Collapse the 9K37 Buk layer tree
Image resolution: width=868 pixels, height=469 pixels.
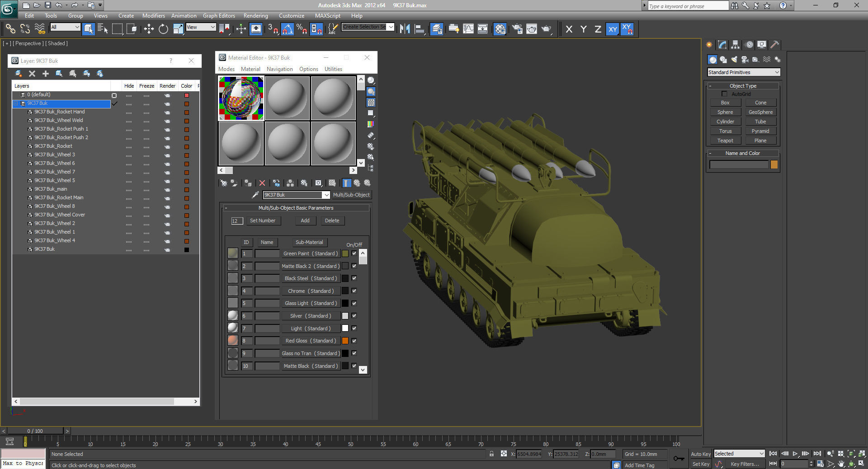(x=15, y=103)
